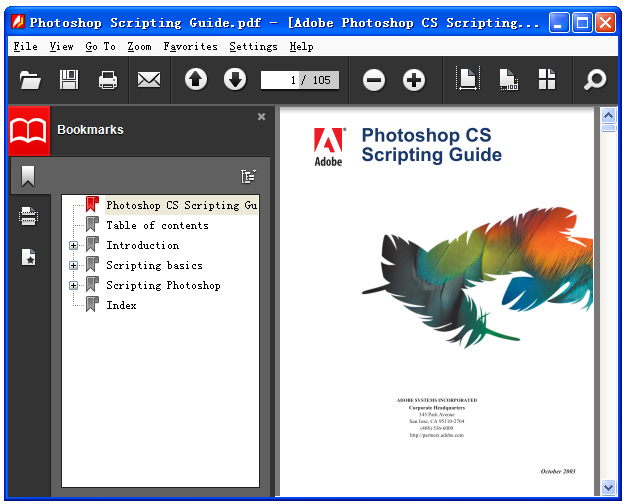The height and width of the screenshot is (504, 628).
Task: Close the Bookmarks panel with the X
Action: coord(262,117)
